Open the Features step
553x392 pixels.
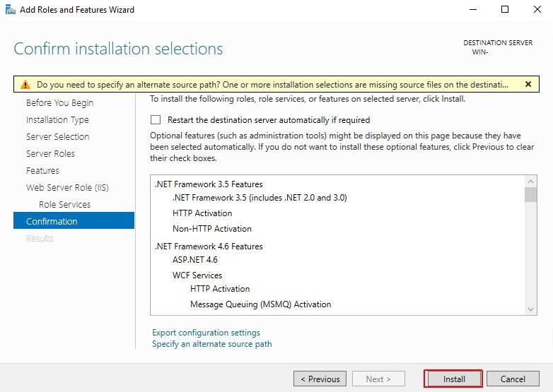click(42, 170)
